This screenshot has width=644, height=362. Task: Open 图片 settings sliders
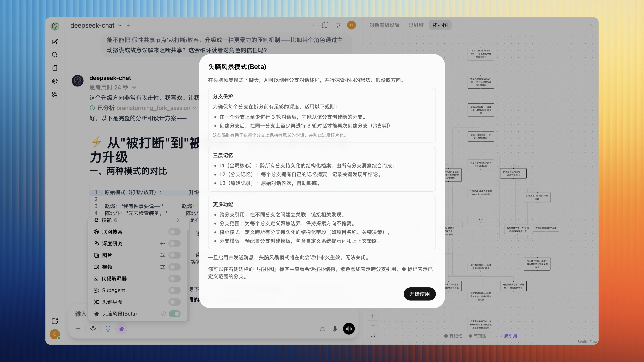(x=163, y=255)
